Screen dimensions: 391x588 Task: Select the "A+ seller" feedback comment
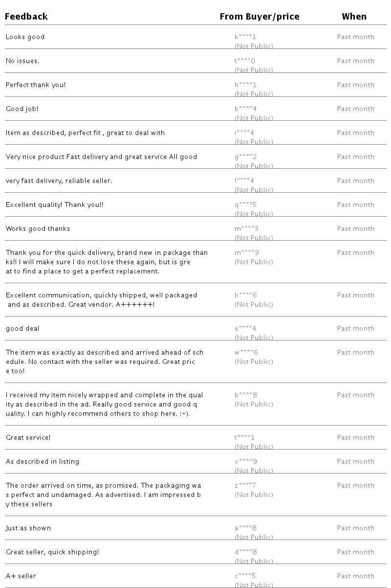(x=21, y=576)
